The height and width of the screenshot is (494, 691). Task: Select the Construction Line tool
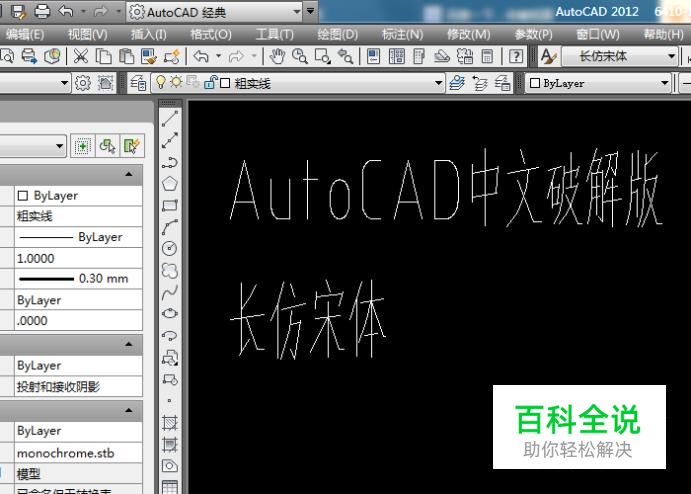[x=170, y=140]
